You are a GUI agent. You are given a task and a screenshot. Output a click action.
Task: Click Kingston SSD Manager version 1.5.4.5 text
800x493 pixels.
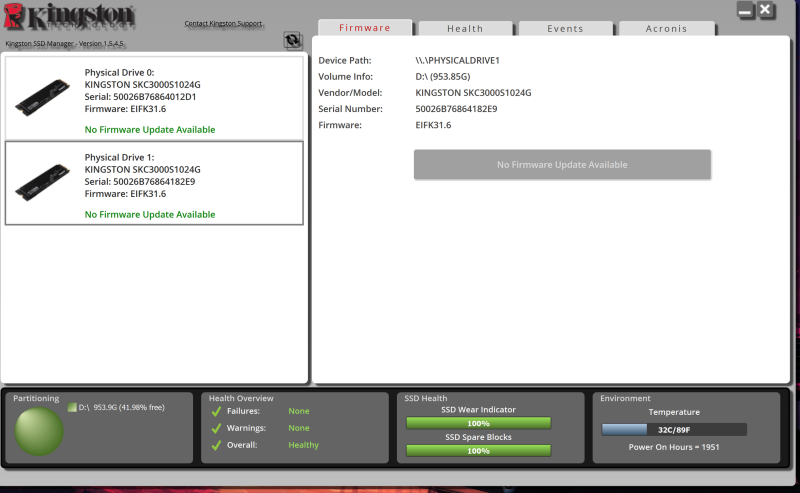pyautogui.click(x=64, y=44)
